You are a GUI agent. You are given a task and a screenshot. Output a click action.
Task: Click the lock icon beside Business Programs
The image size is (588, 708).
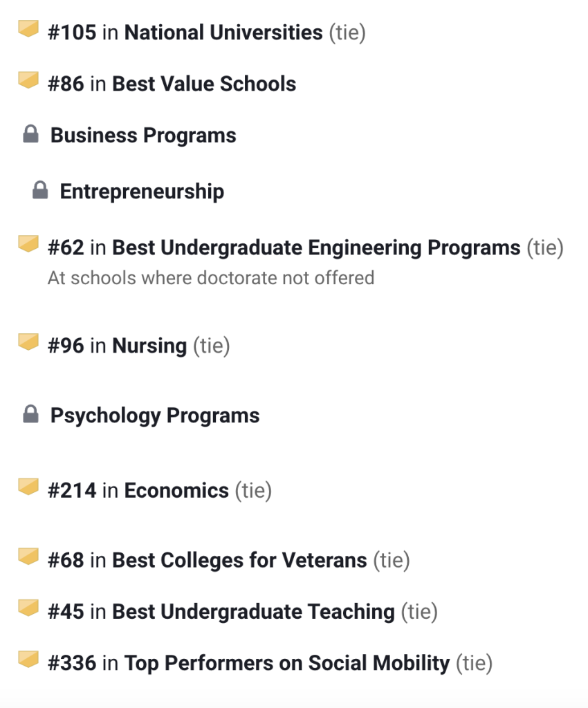point(30,135)
